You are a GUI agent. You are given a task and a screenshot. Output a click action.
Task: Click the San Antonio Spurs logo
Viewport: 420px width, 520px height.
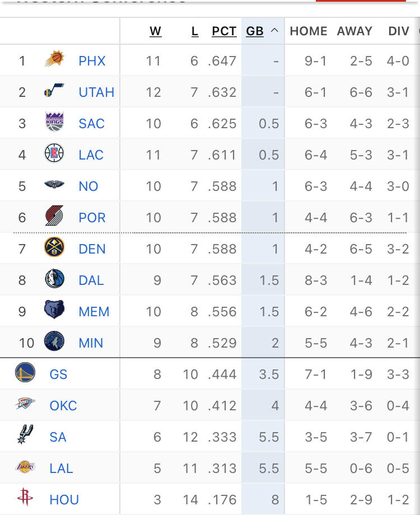tap(25, 435)
